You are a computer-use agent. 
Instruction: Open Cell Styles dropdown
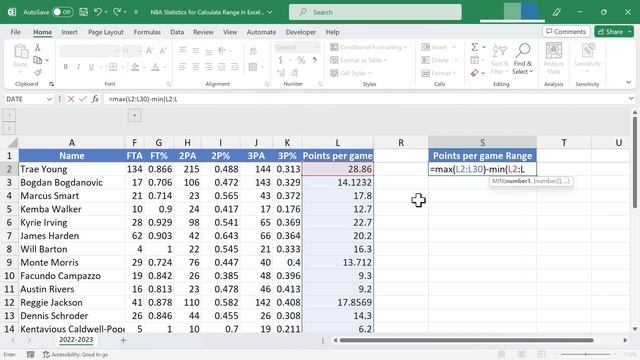tap(351, 73)
